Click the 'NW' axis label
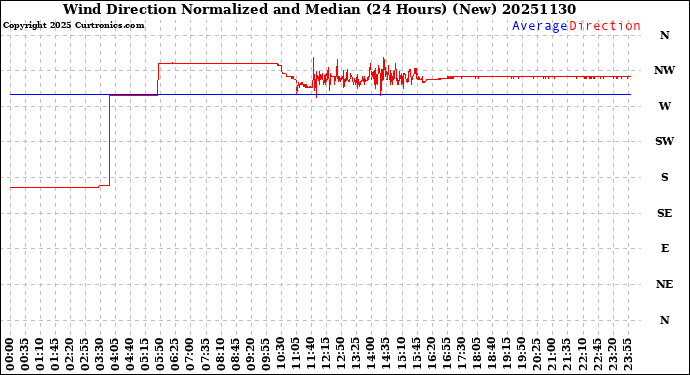690x375 pixels. click(664, 70)
